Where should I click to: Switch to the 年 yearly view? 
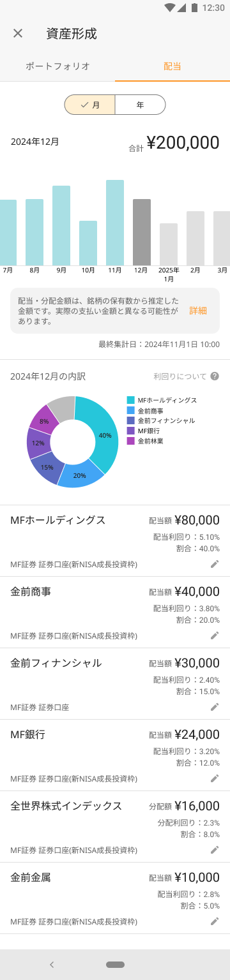coord(140,105)
